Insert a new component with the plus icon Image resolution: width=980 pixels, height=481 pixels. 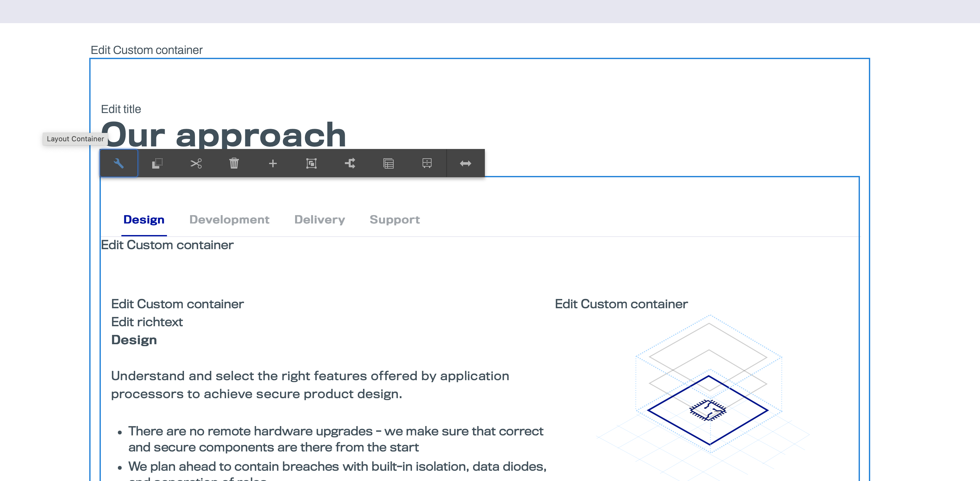click(x=273, y=163)
